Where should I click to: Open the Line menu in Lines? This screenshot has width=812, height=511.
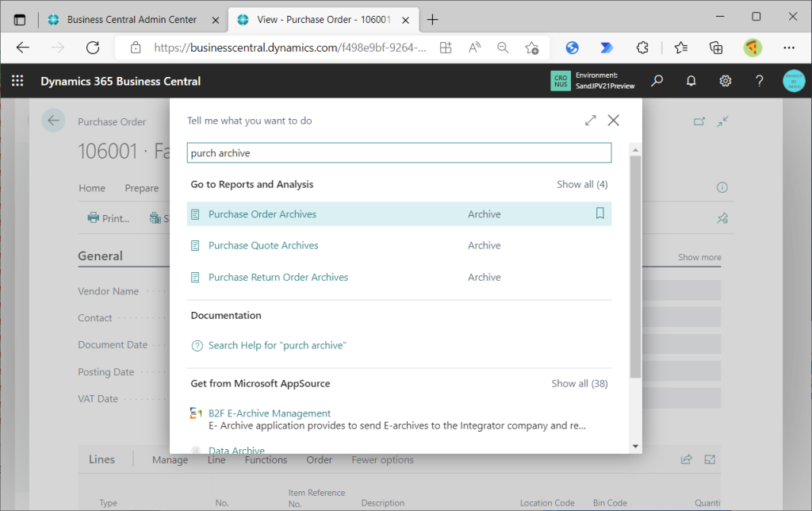(x=216, y=459)
